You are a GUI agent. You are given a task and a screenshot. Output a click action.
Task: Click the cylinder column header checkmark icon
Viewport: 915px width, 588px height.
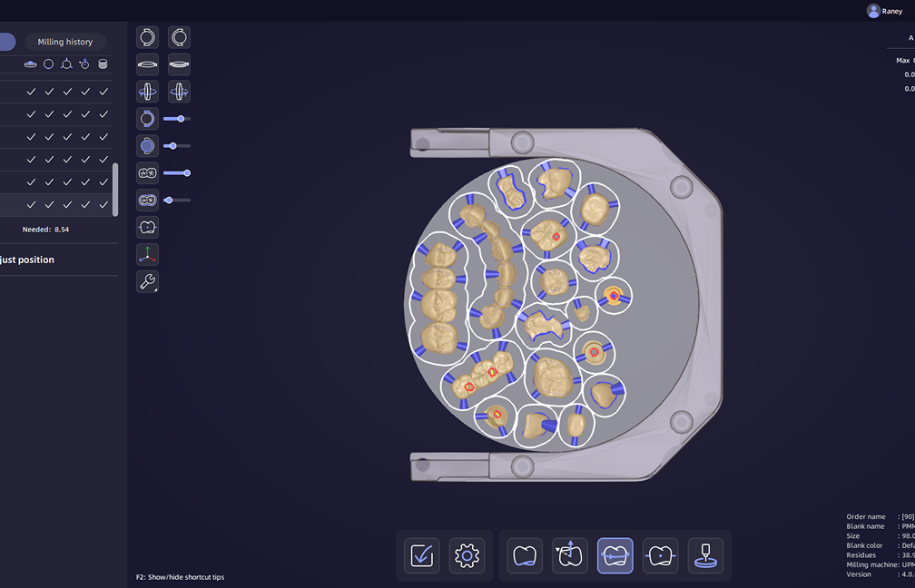coord(103,64)
